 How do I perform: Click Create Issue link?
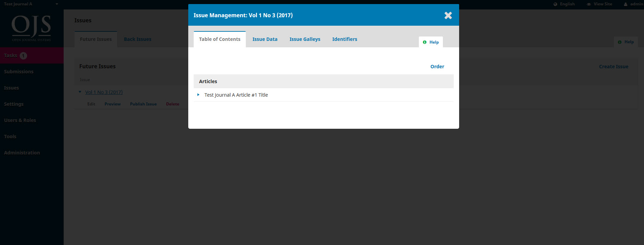613,67
